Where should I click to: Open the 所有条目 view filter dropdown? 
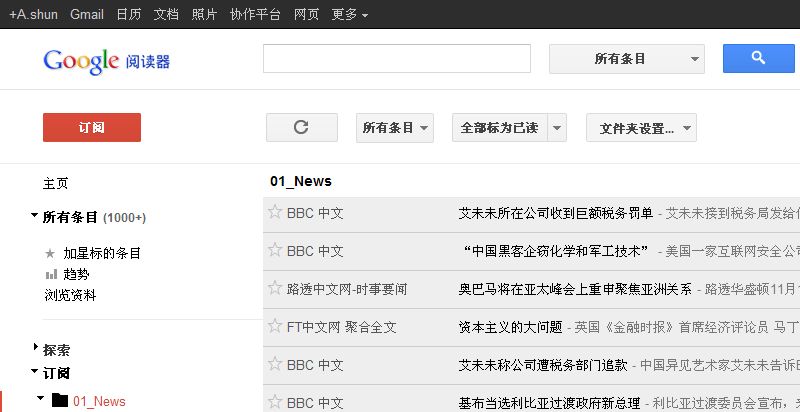[x=395, y=128]
